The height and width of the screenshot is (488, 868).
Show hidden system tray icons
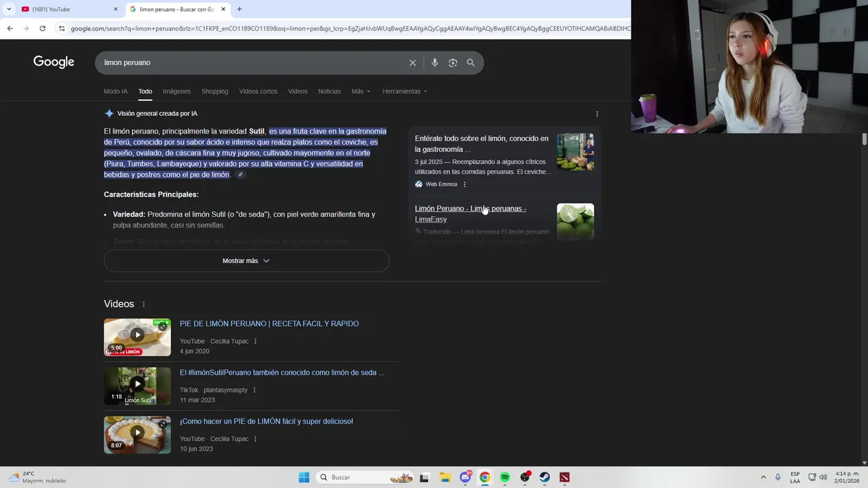pyautogui.click(x=763, y=477)
